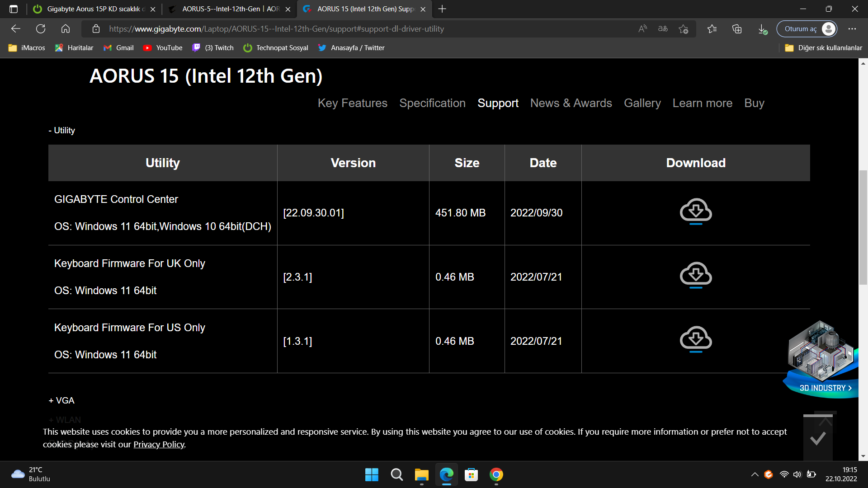Open the YouTube bookmark

163,48
